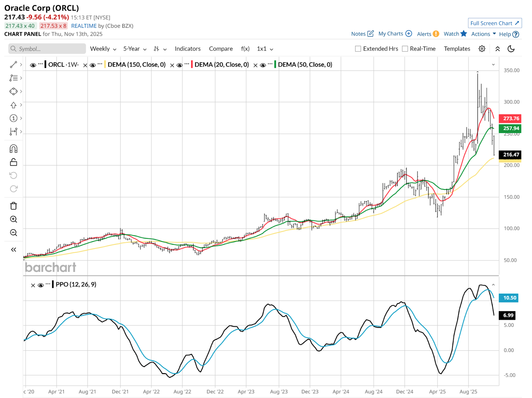The height and width of the screenshot is (398, 532).
Task: Open the Weekly frequency dropdown
Action: pos(103,49)
